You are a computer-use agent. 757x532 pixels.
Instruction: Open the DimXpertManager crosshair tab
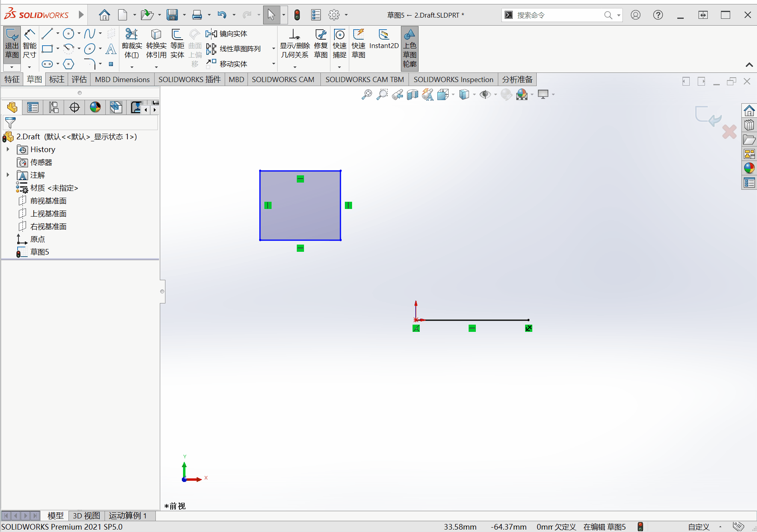point(74,107)
